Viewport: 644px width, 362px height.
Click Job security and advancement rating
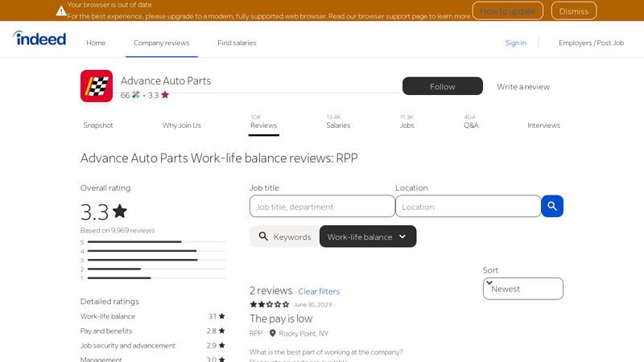pos(153,346)
